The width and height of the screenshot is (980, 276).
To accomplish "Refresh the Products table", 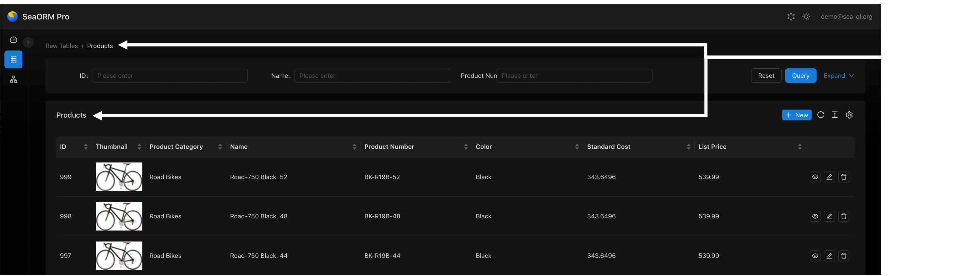I will coord(820,115).
